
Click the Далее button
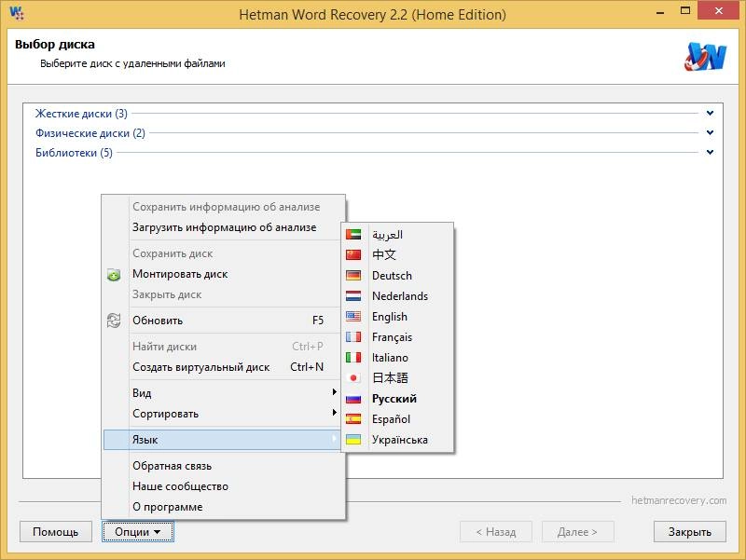pos(577,531)
